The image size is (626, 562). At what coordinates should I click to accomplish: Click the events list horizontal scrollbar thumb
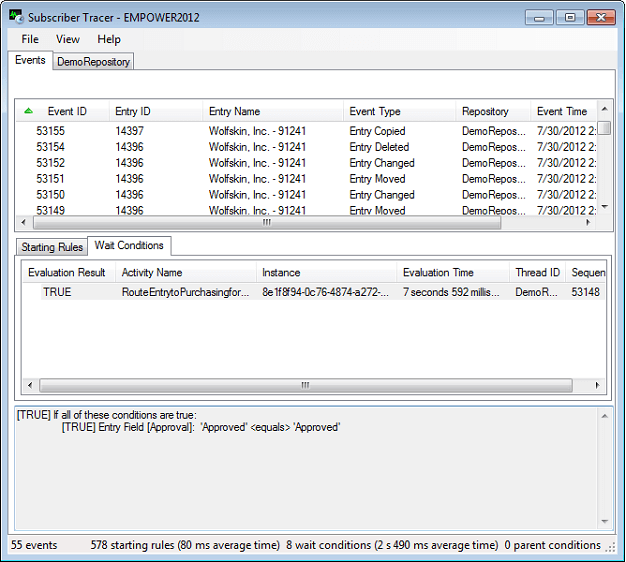point(267,222)
